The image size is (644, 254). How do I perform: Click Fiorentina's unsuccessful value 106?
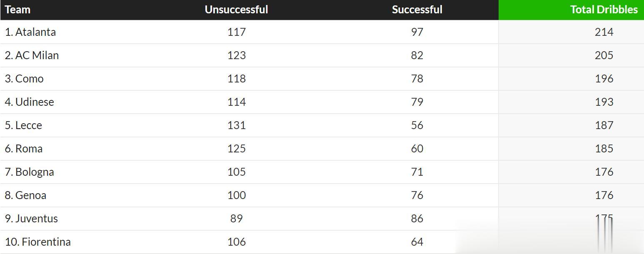237,242
